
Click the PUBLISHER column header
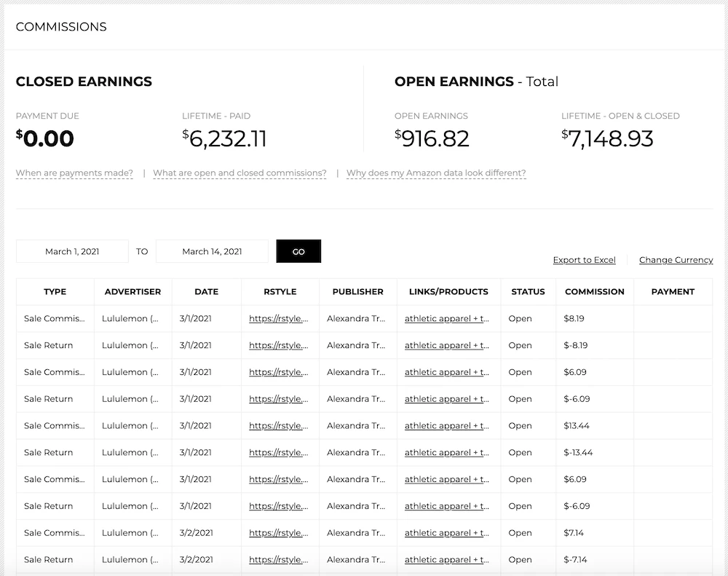(x=358, y=292)
